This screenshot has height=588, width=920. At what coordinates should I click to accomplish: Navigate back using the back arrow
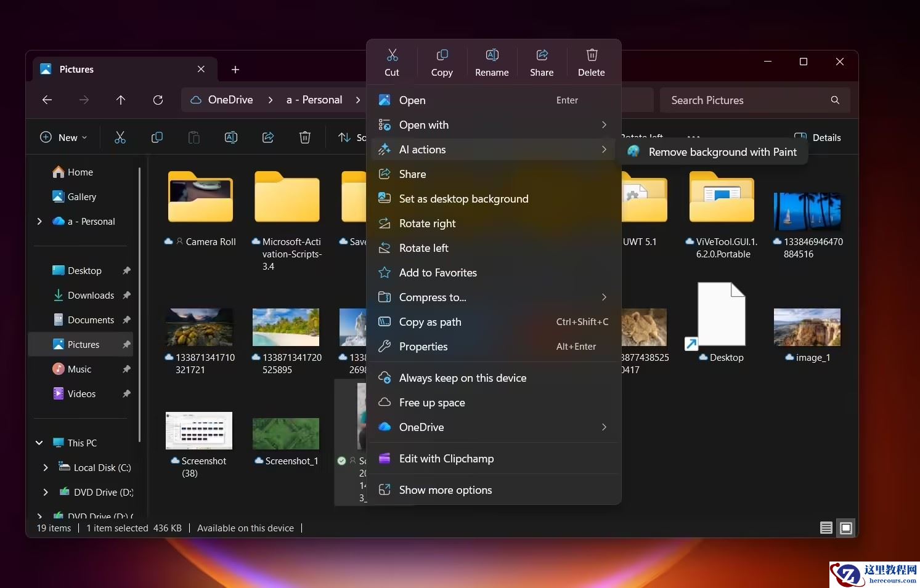point(47,100)
